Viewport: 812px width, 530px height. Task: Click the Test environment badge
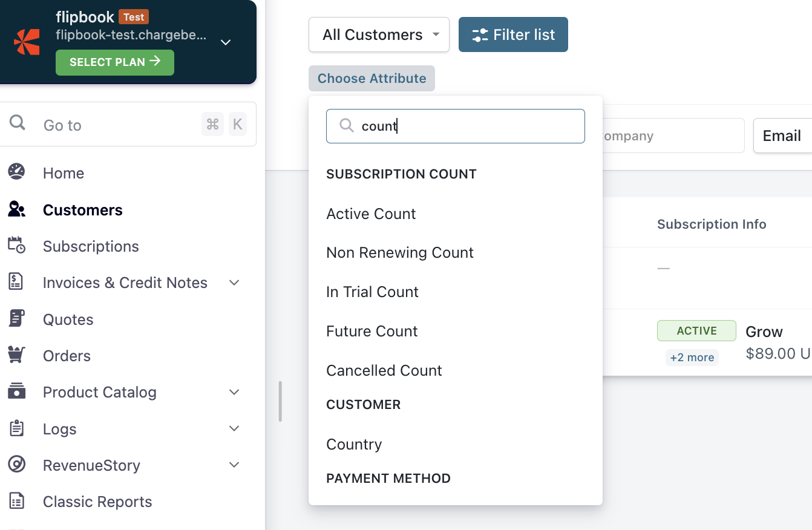pos(134,17)
